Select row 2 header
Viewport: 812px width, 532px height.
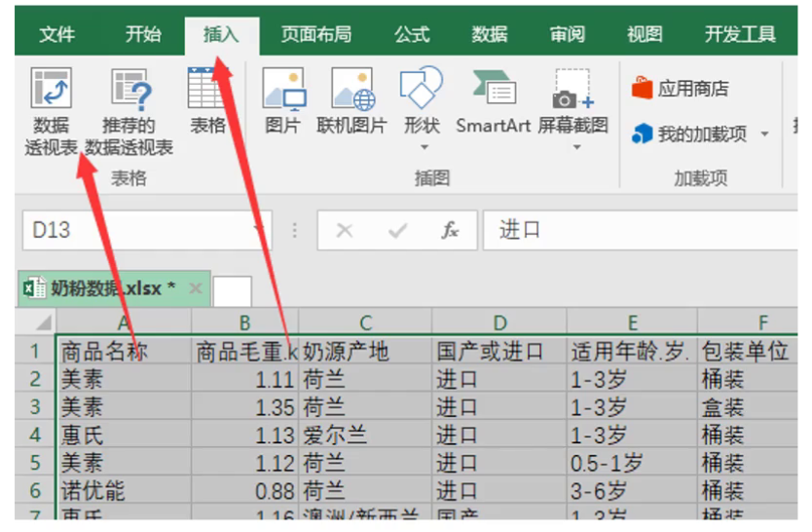point(35,379)
